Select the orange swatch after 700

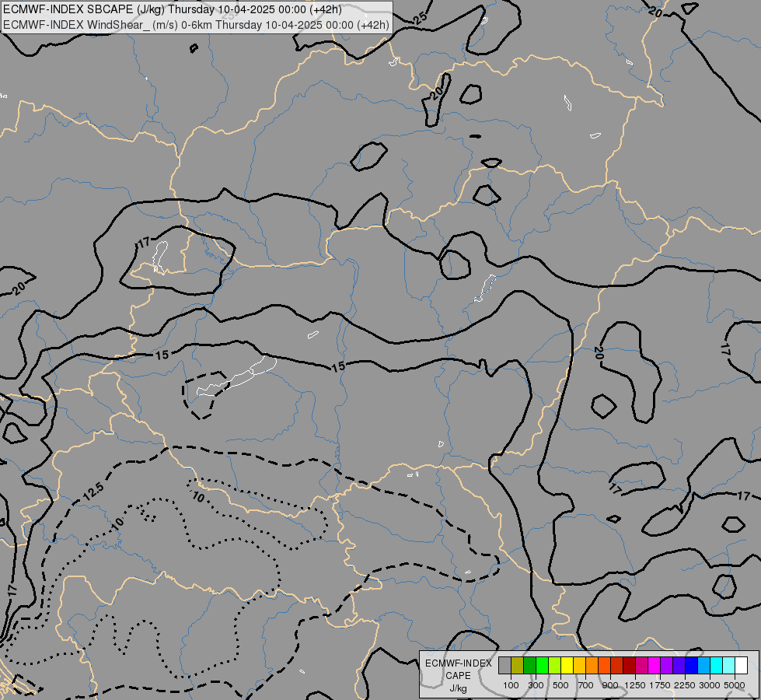[x=592, y=666]
